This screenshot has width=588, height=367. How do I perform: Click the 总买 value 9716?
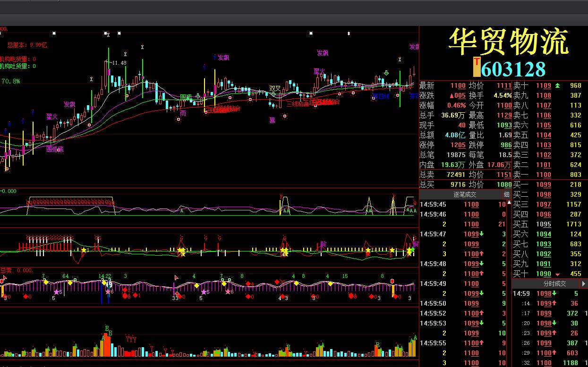[458, 184]
